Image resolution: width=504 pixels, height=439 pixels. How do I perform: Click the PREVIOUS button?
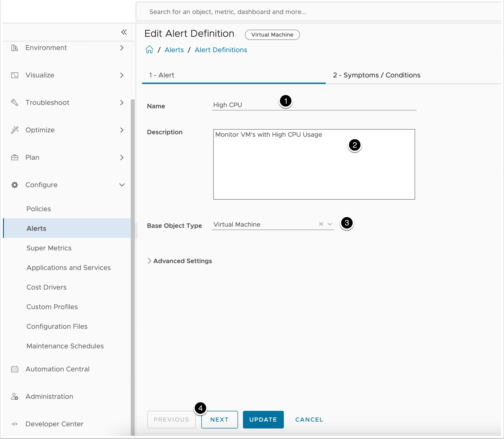tap(171, 420)
